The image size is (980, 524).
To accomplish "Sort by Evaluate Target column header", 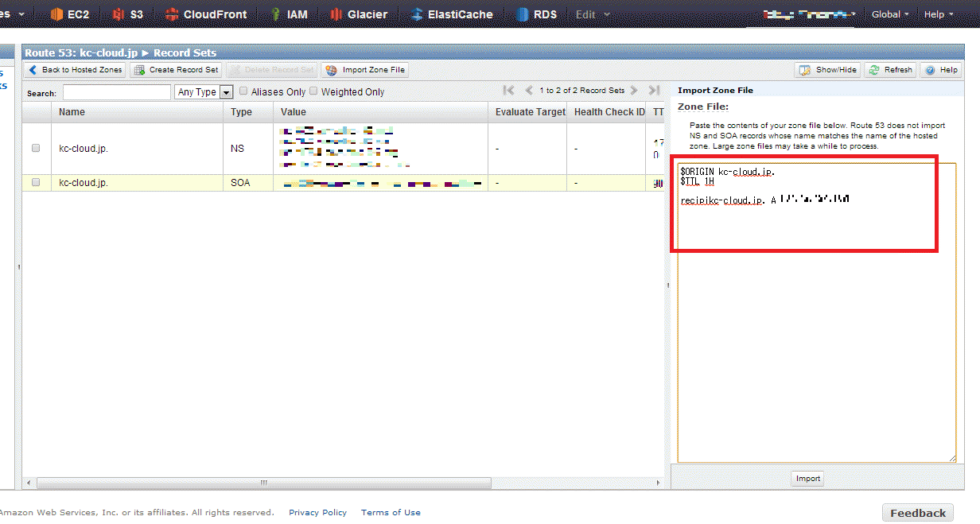I will (527, 112).
